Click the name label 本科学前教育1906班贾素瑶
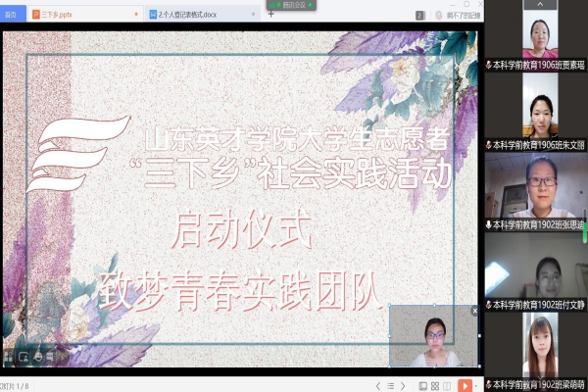Screen dimensions: 588x392 (x=538, y=66)
